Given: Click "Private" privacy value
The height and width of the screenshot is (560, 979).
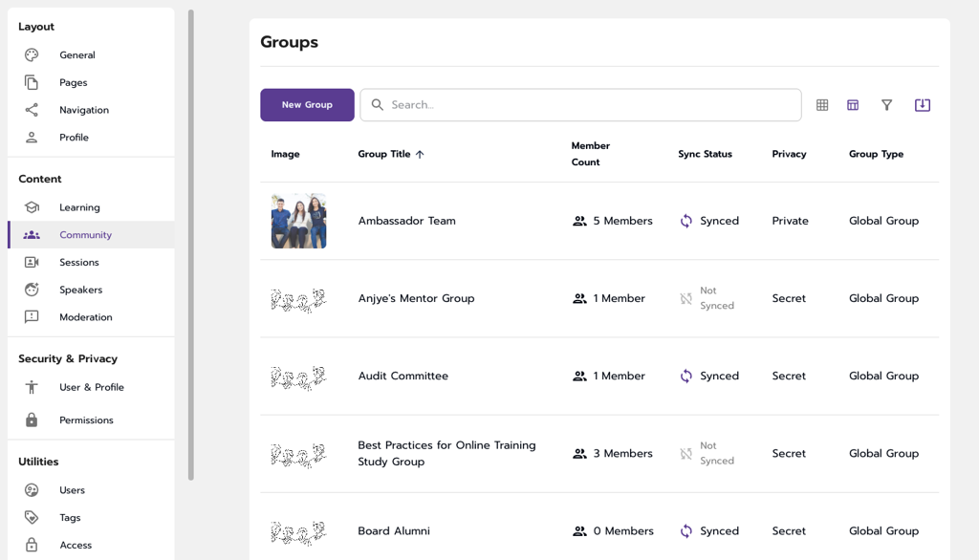Looking at the screenshot, I should pos(790,221).
